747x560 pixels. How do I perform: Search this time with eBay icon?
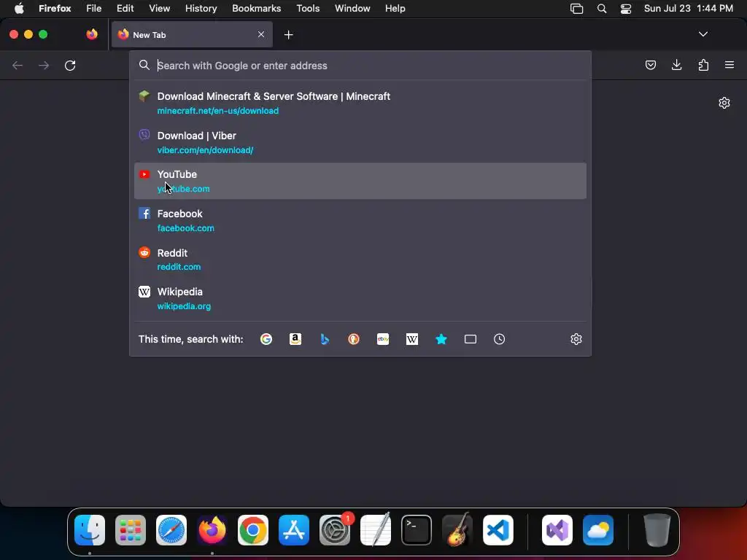(x=383, y=339)
